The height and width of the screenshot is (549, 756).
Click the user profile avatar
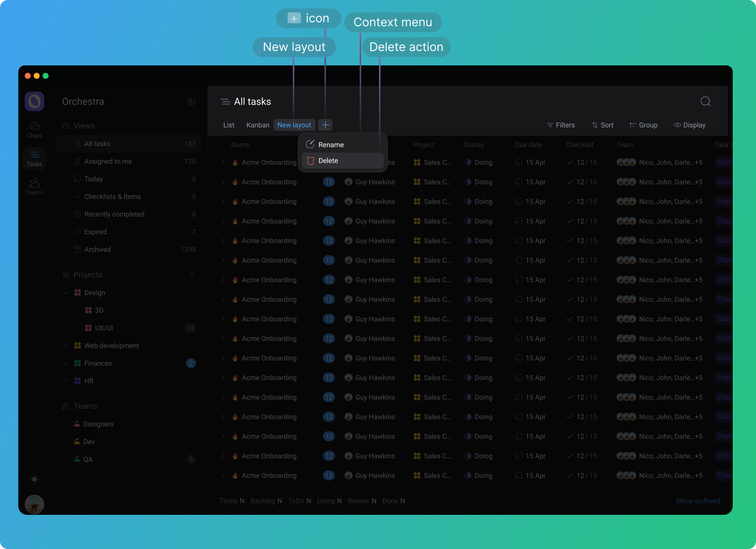(34, 504)
